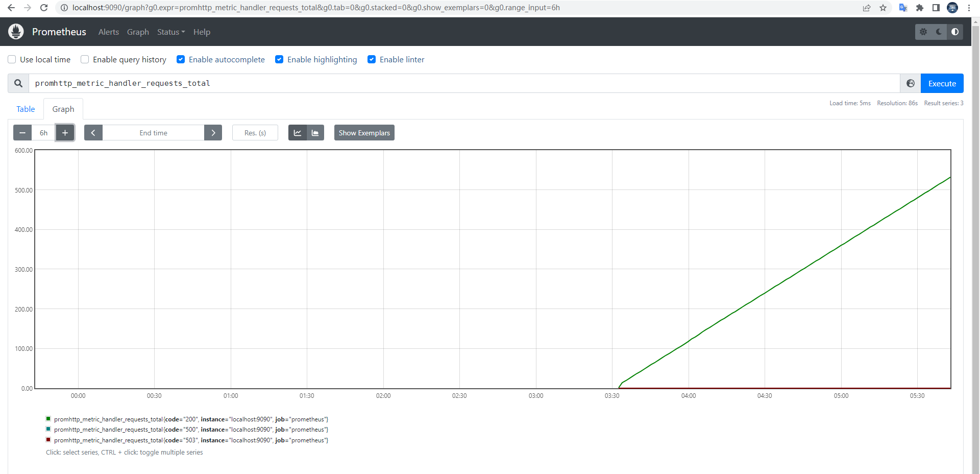Select the code="500" series in legend
The height and width of the screenshot is (474, 980).
coord(191,430)
